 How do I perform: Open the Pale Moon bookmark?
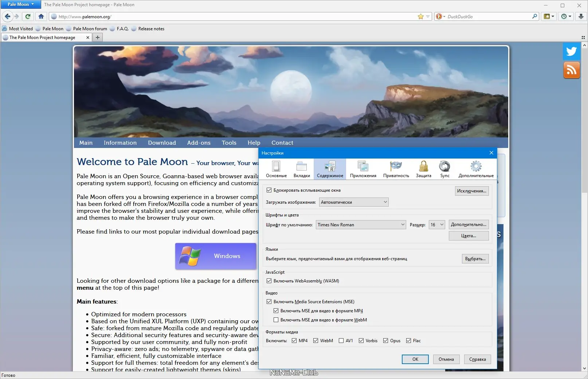click(50, 28)
